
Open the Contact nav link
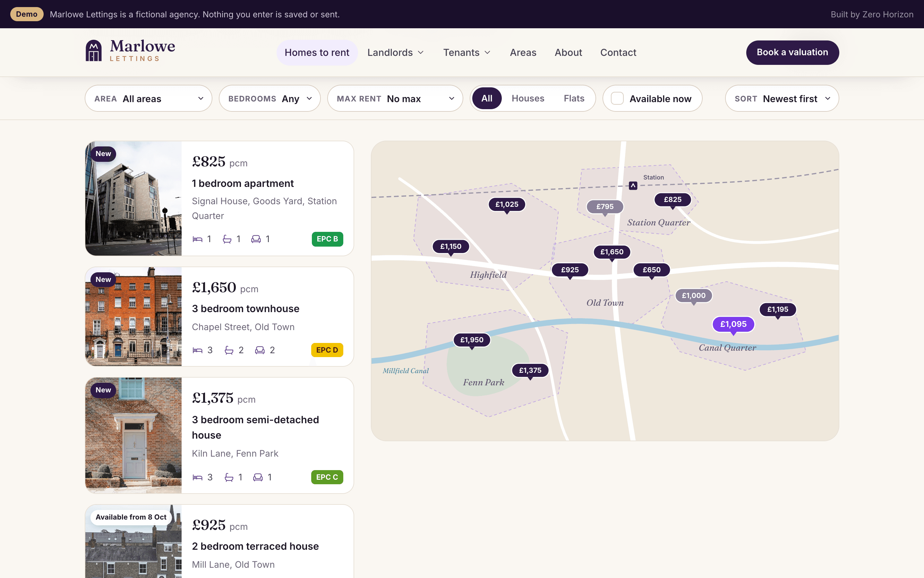pyautogui.click(x=618, y=52)
